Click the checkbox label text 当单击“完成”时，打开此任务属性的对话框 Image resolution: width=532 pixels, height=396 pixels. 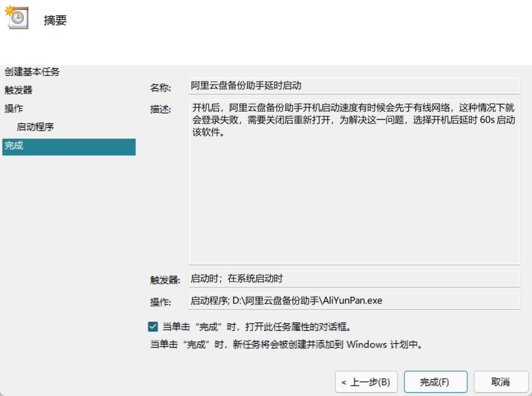257,327
